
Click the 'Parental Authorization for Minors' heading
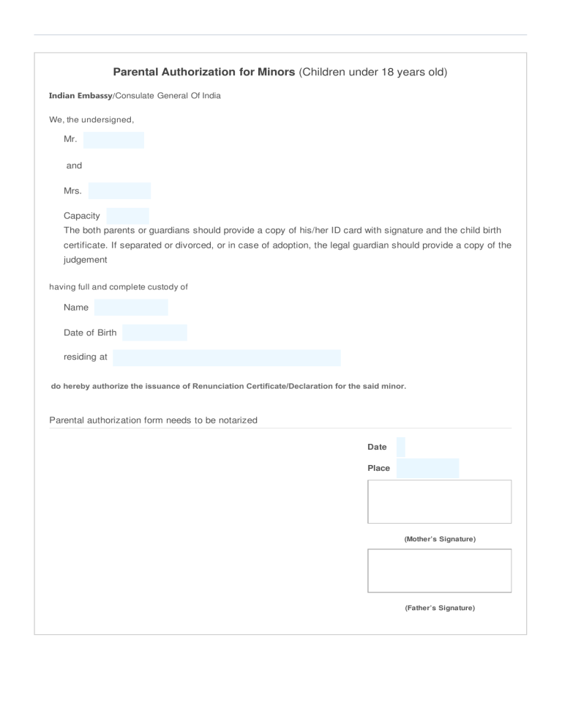280,73
